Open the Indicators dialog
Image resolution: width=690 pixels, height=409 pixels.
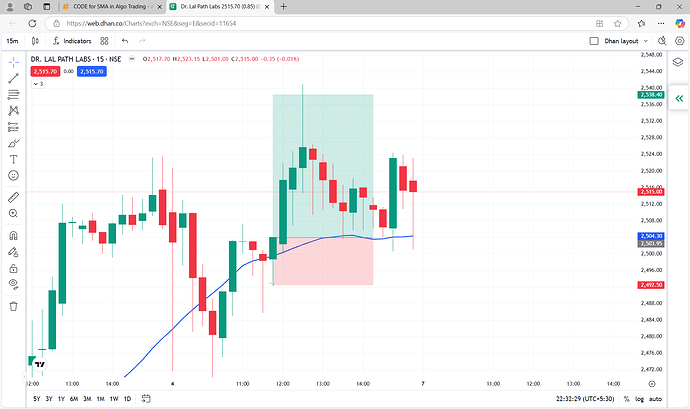[x=72, y=41]
